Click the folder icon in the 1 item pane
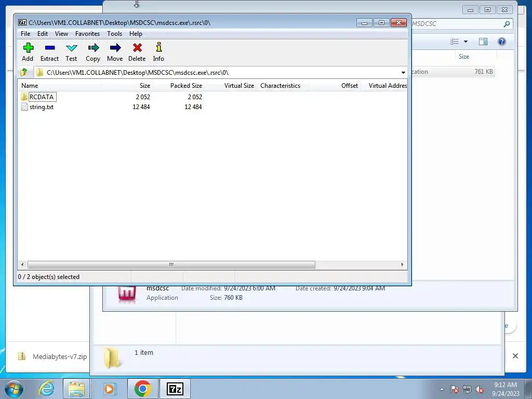The image size is (532, 399). 112,358
